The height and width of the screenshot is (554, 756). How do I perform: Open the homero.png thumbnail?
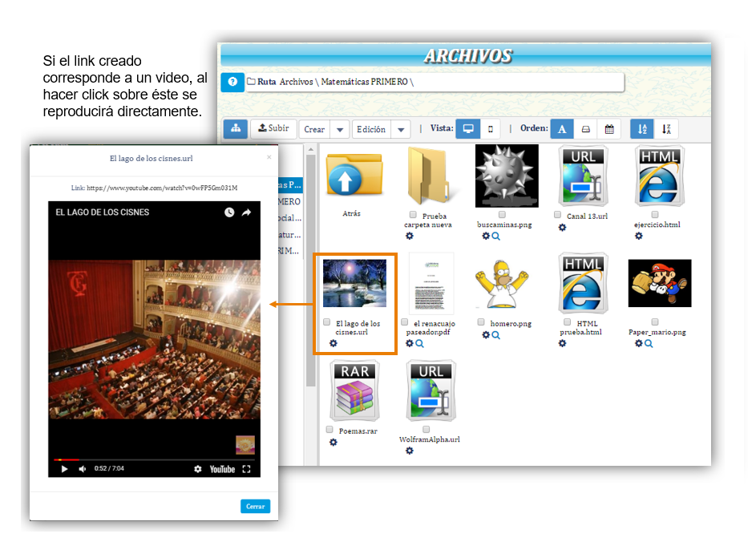[x=501, y=284]
